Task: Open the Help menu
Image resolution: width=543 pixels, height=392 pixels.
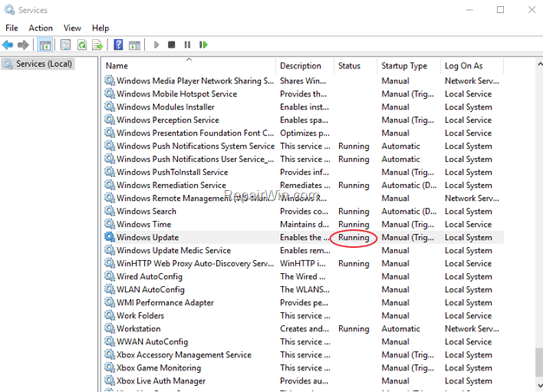Action: click(x=100, y=28)
